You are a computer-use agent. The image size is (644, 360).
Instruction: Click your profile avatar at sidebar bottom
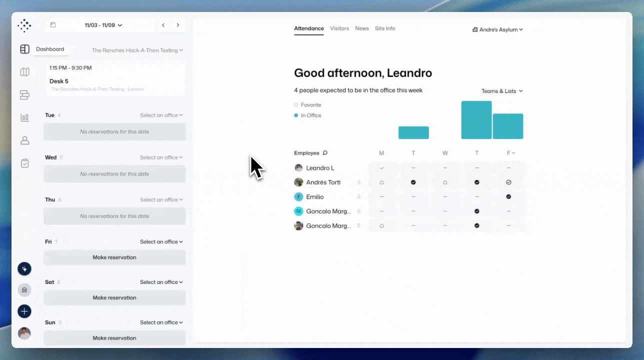[x=24, y=333]
